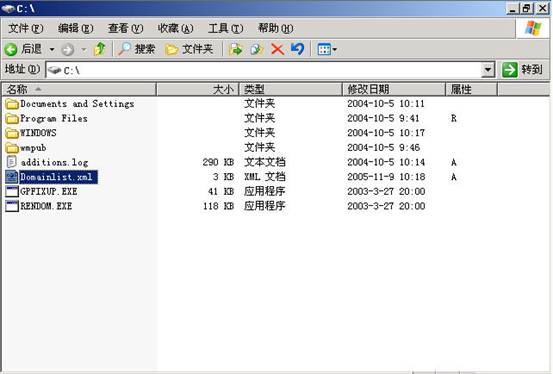The image size is (553, 374).
Task: Click the date 2005-11-9 10:18
Action: click(386, 177)
